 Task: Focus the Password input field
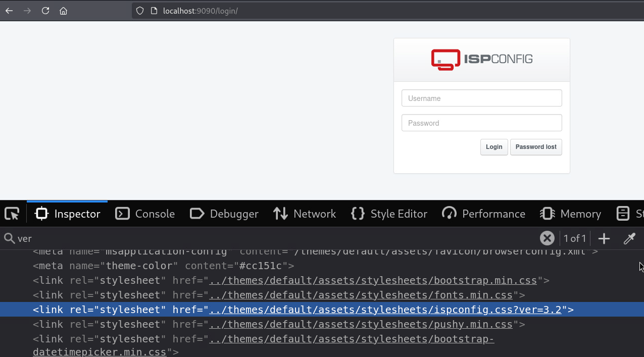click(x=481, y=123)
